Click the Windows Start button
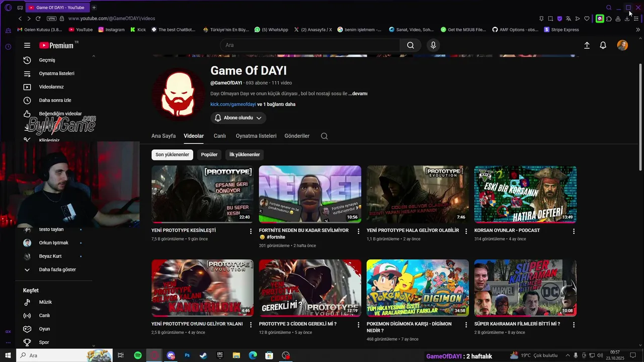644x362 pixels. (8, 355)
